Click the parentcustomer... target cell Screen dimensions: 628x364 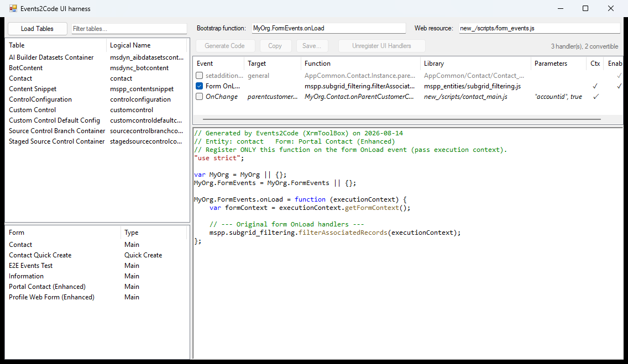pyautogui.click(x=273, y=97)
